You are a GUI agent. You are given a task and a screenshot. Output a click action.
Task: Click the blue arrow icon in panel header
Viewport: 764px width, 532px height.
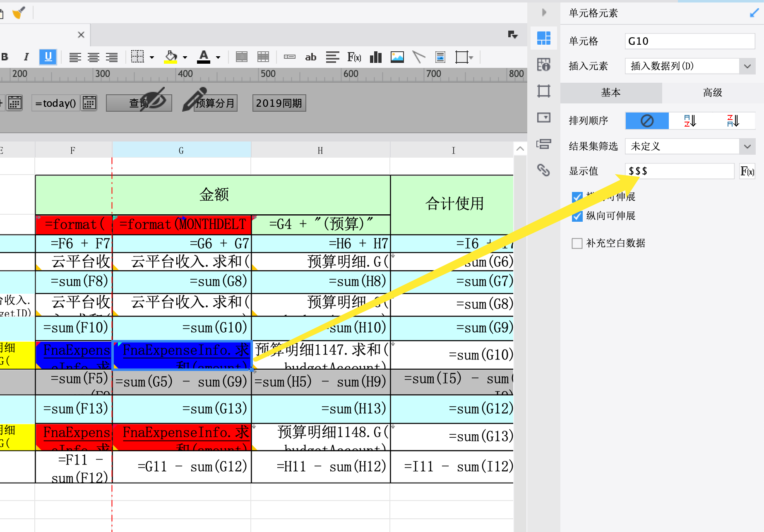[754, 13]
